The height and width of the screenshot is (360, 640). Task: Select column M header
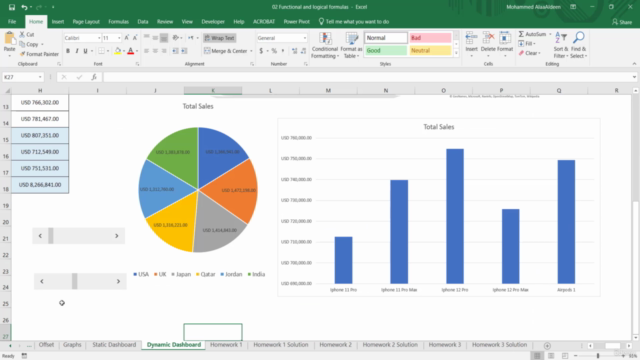click(x=328, y=90)
